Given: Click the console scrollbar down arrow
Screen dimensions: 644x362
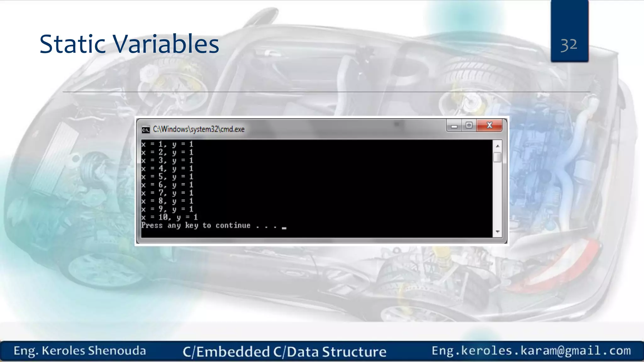Looking at the screenshot, I should [497, 232].
